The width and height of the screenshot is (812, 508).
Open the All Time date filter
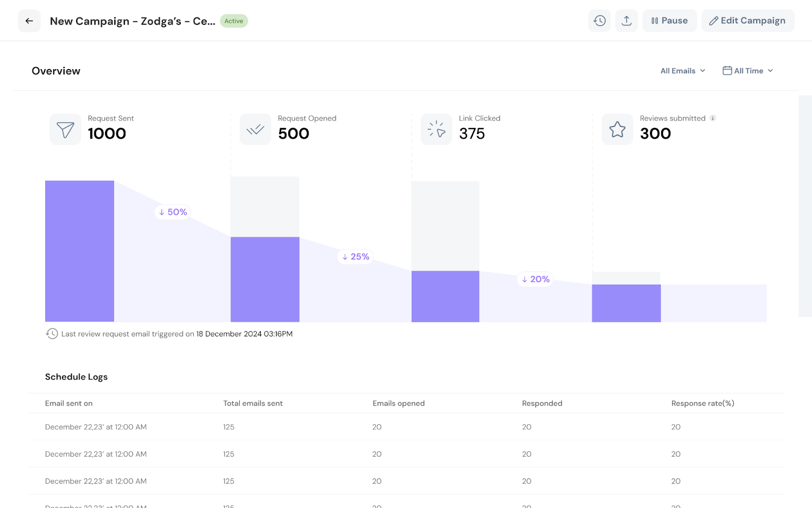coord(748,71)
